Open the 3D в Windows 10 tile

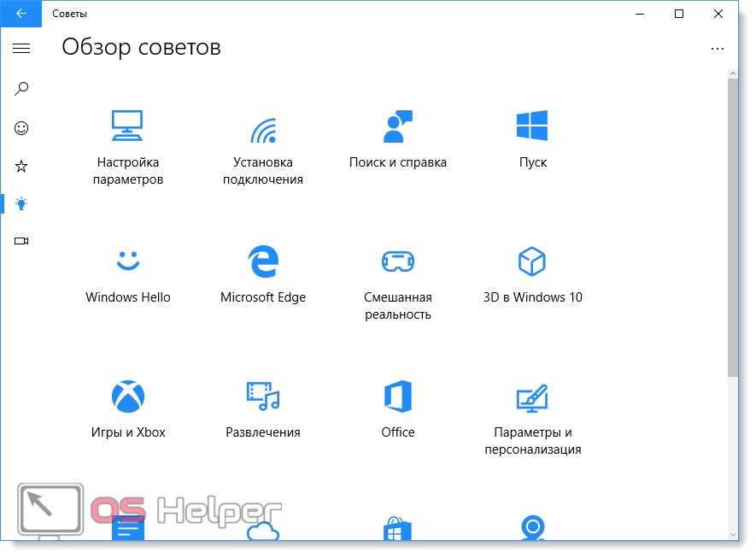click(x=532, y=273)
